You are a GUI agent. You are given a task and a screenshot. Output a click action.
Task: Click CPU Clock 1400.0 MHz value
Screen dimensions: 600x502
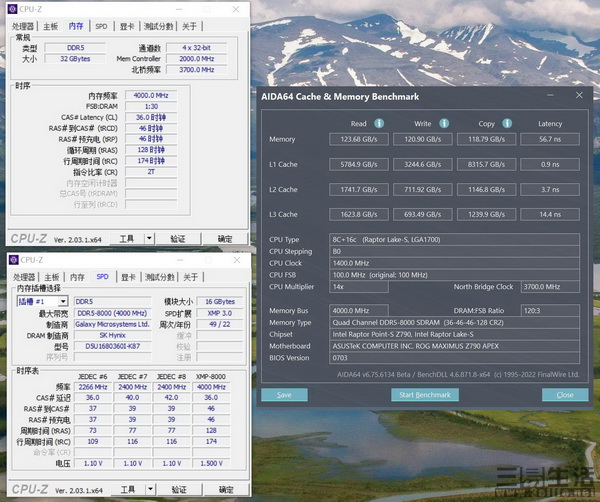454,263
